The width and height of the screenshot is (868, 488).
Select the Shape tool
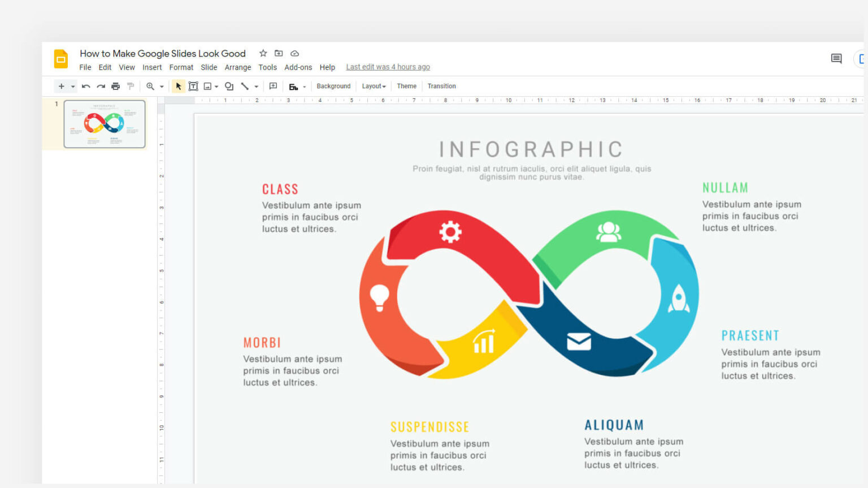(x=229, y=86)
